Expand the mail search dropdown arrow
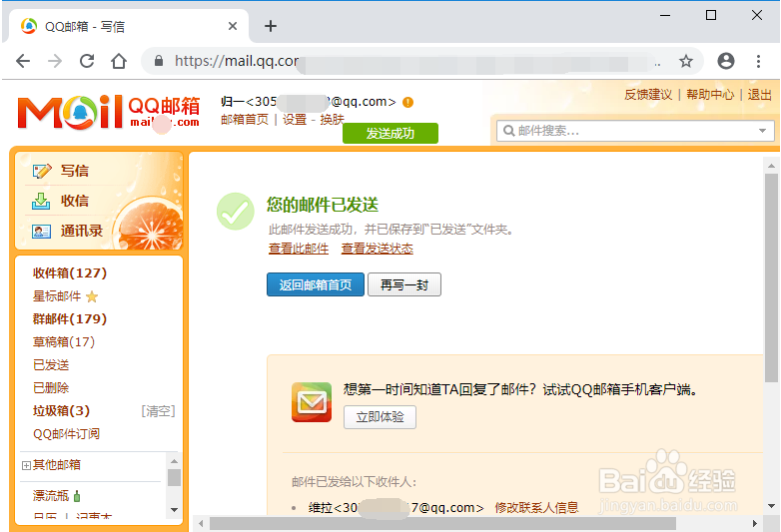The height and width of the screenshot is (532, 781). [762, 131]
